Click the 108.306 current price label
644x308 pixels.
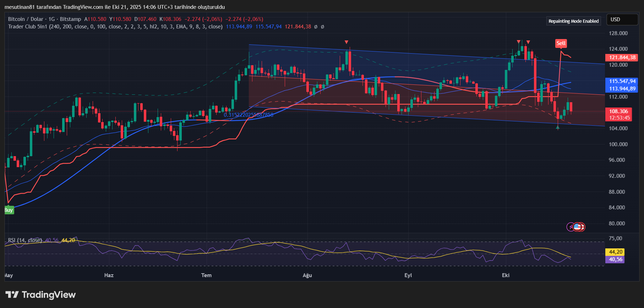tap(618, 111)
